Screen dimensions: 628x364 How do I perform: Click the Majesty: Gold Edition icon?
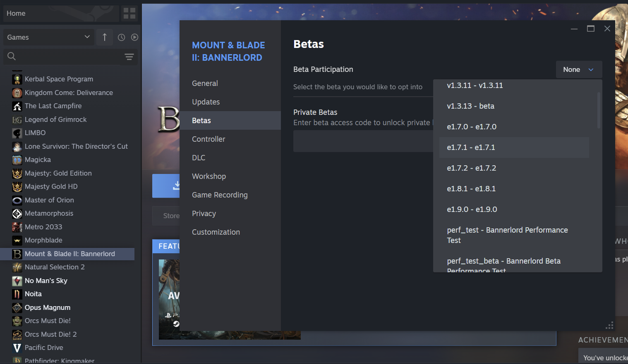pos(17,174)
